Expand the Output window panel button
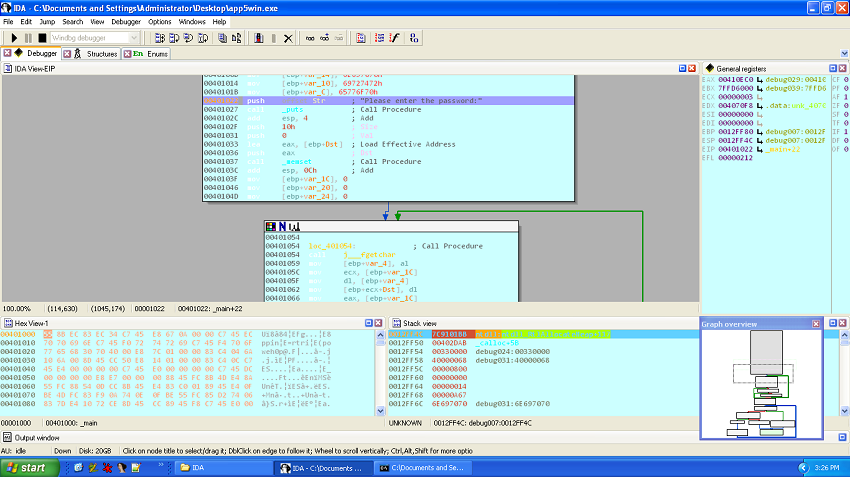Image resolution: width=850 pixels, height=477 pixels. coord(842,437)
